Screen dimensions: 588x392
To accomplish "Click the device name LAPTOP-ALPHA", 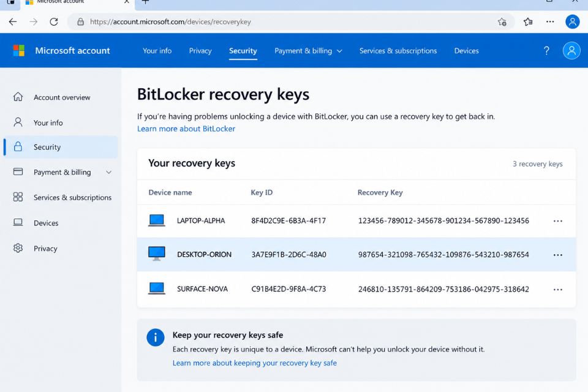I will (x=201, y=221).
